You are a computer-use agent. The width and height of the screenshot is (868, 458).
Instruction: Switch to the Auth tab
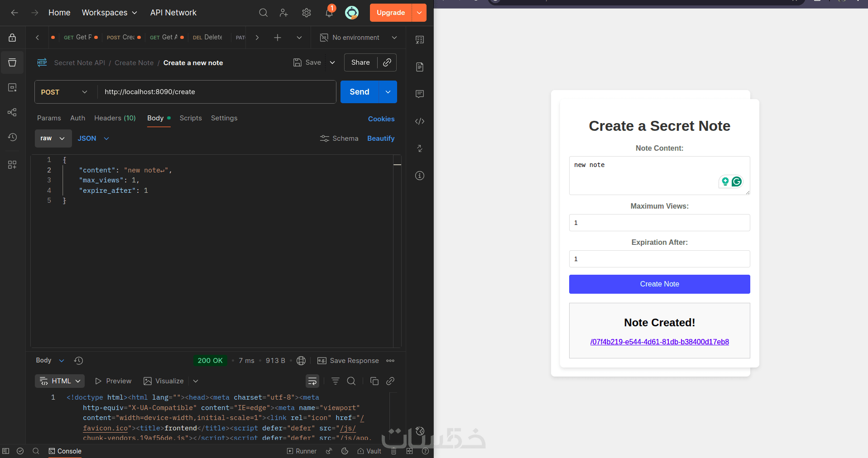click(x=77, y=118)
